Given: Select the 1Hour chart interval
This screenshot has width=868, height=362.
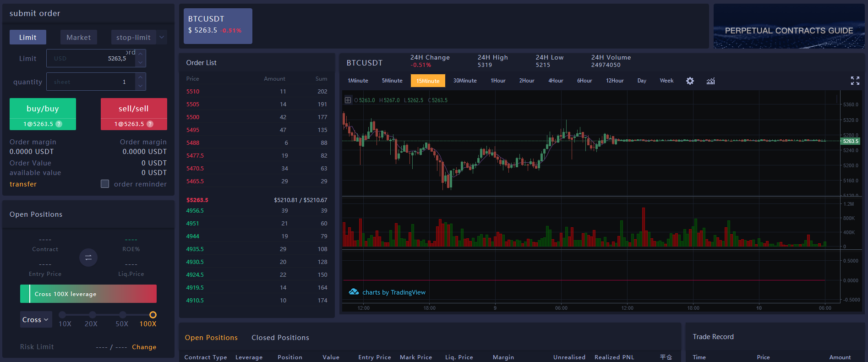Looking at the screenshot, I should tap(498, 81).
